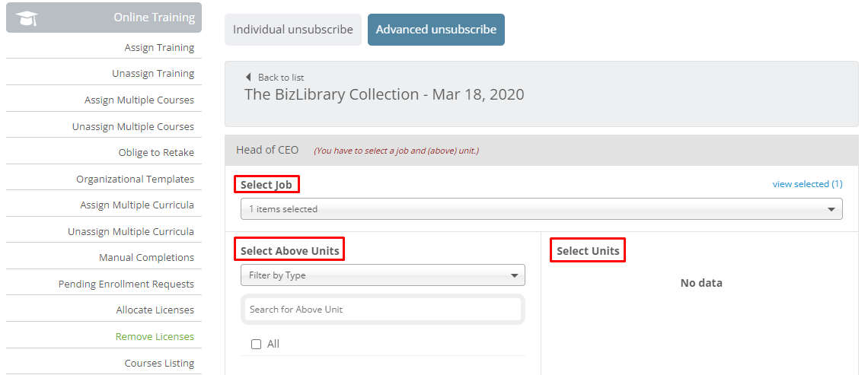
Task: Click the graduation cap Online Training icon
Action: [x=27, y=18]
